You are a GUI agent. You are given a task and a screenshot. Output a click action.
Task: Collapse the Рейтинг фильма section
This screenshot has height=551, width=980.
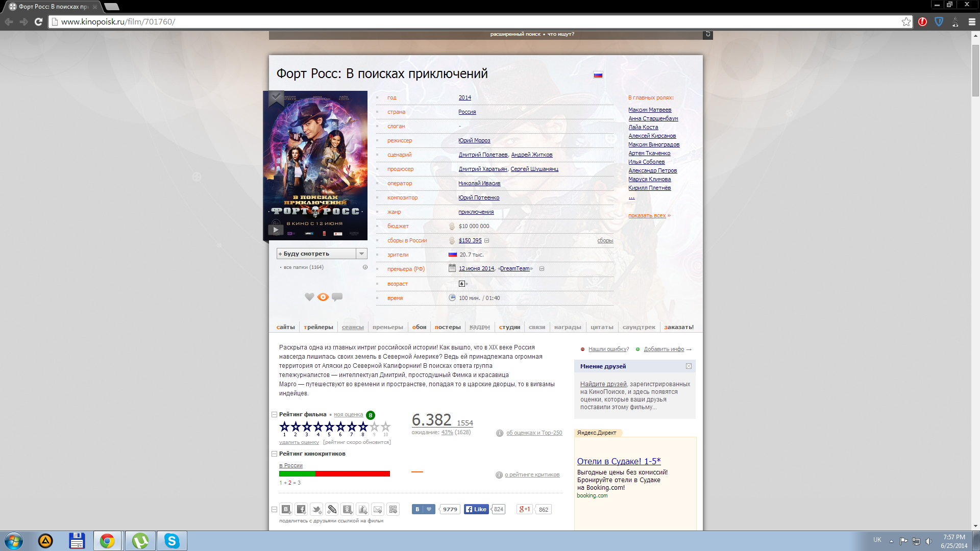274,415
